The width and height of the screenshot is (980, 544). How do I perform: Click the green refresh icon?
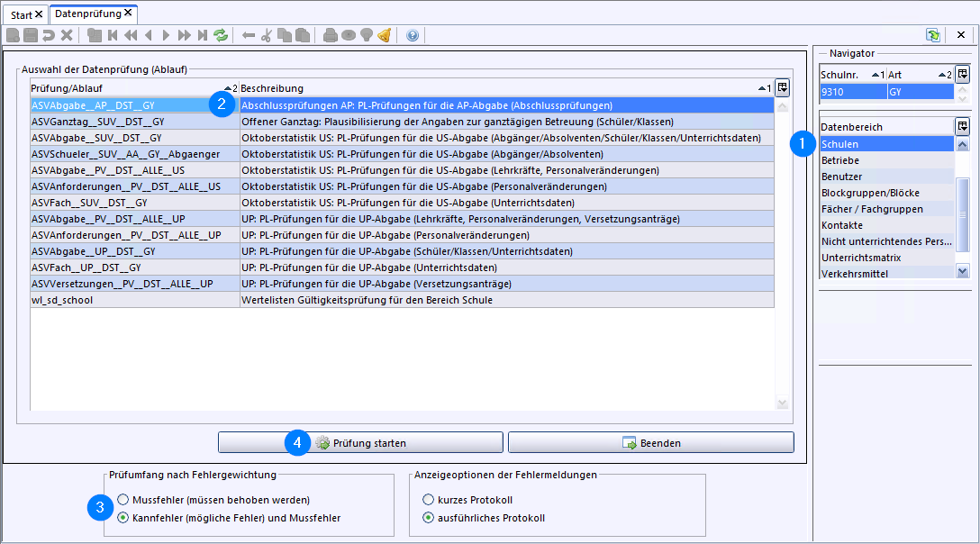point(221,35)
